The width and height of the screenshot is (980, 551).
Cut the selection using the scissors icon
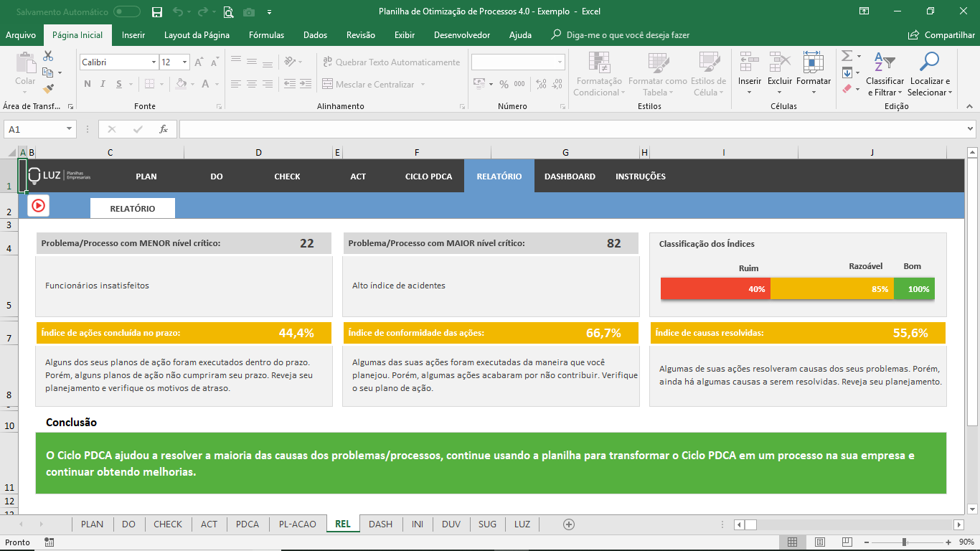[48, 56]
